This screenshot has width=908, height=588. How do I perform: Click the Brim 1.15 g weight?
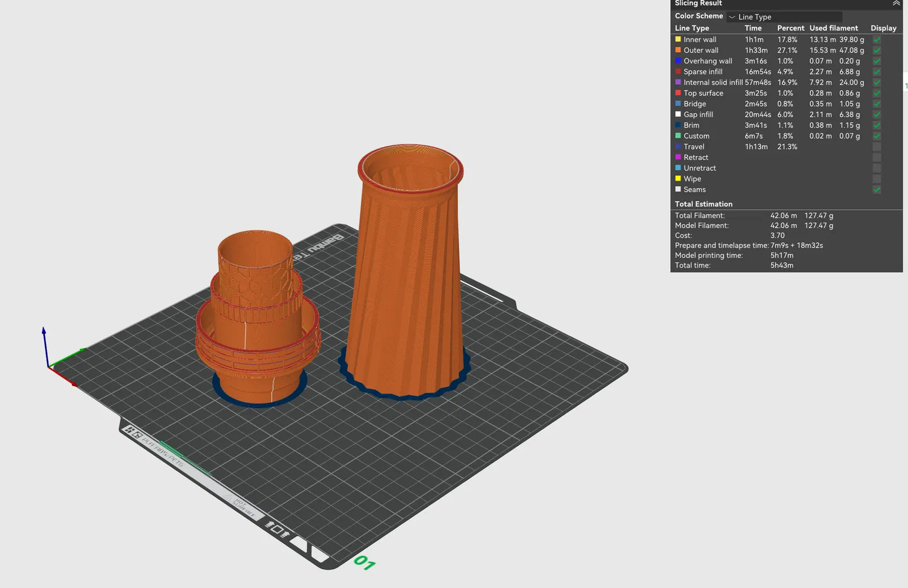tap(850, 125)
